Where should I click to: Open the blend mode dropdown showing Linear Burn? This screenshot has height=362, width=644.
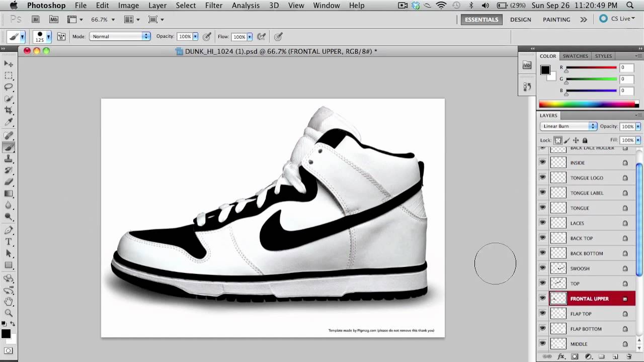[x=569, y=126]
